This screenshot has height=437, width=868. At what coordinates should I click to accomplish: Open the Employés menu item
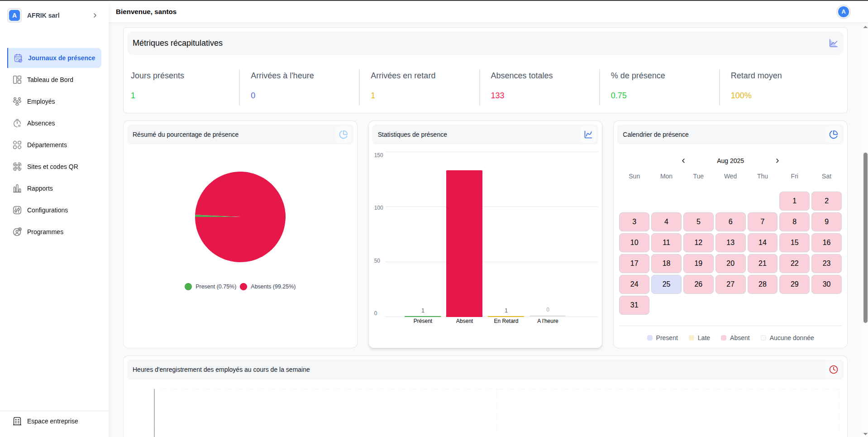[41, 101]
